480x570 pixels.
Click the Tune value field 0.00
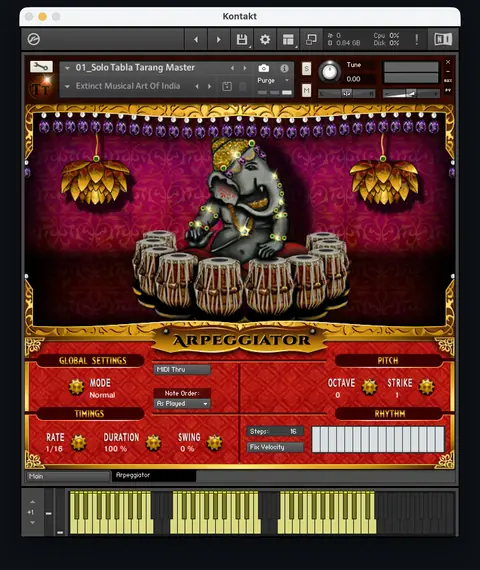(x=353, y=79)
